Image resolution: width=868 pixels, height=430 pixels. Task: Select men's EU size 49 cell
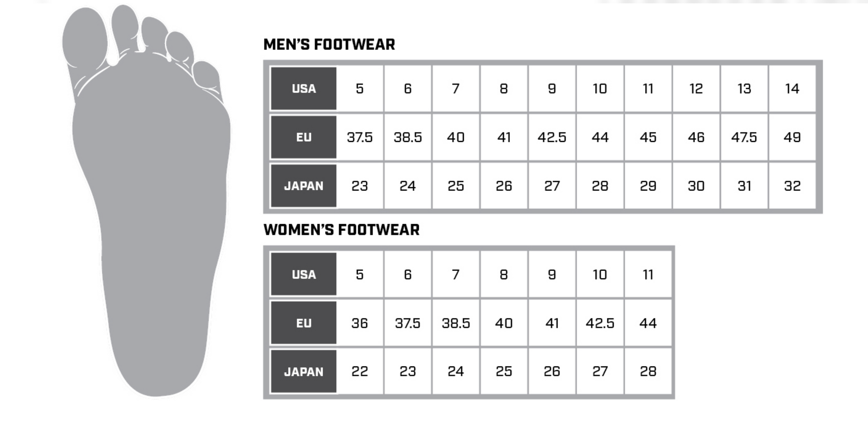[x=792, y=137]
